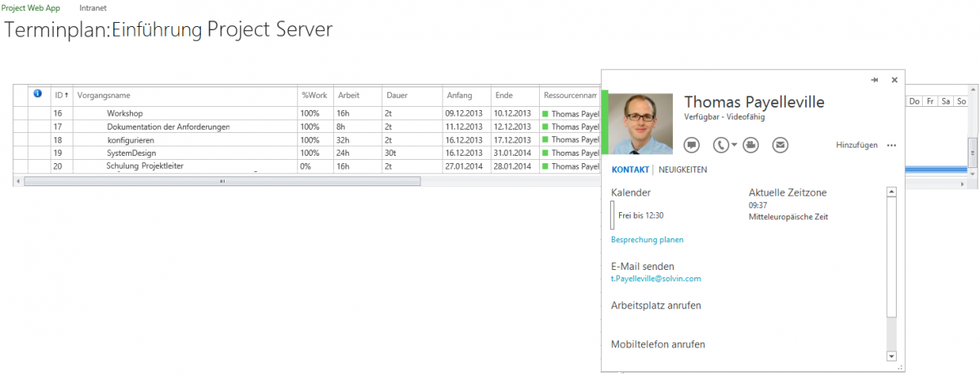
Task: Click the Anfang column header
Action: pos(467,95)
